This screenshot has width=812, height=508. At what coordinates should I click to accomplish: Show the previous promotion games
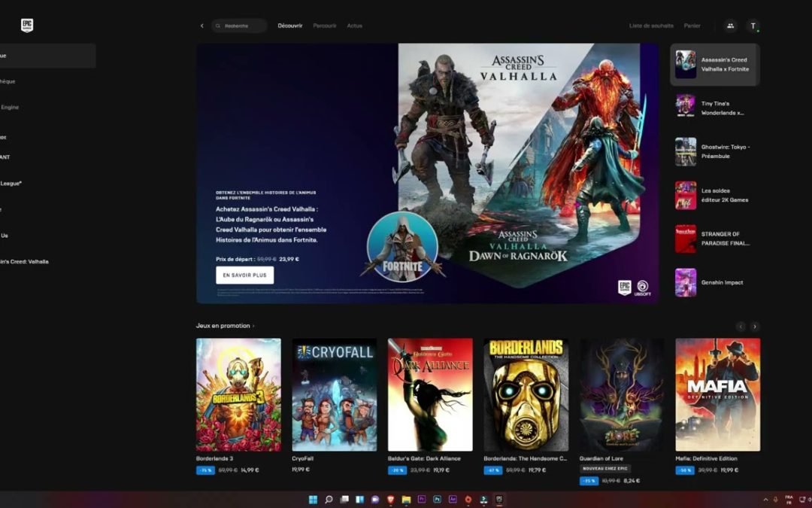[x=741, y=326]
